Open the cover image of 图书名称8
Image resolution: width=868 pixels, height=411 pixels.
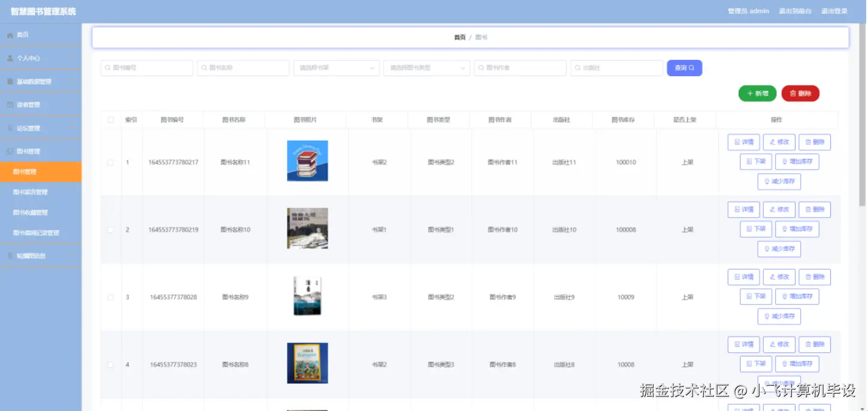point(307,363)
